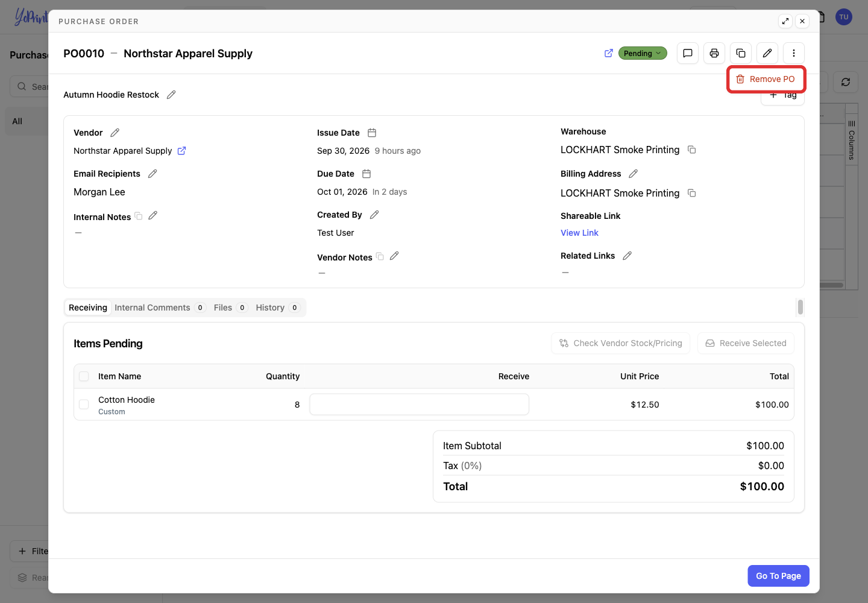Duplicate the purchase order icon
868x603 pixels.
741,53
